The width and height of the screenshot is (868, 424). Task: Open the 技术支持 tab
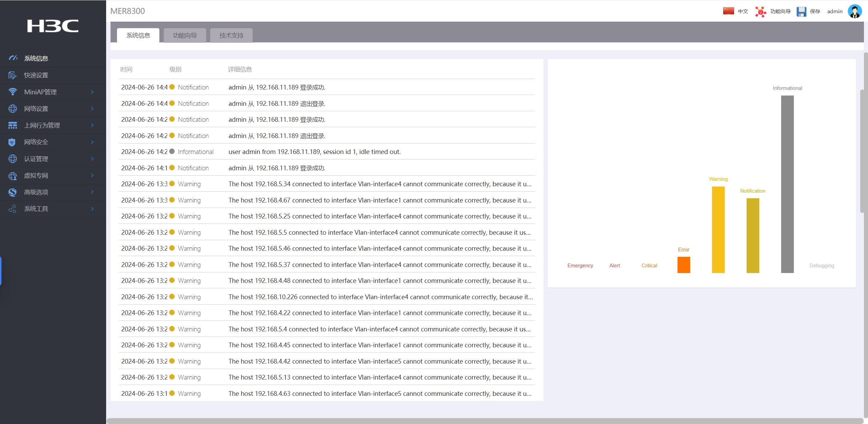[231, 35]
